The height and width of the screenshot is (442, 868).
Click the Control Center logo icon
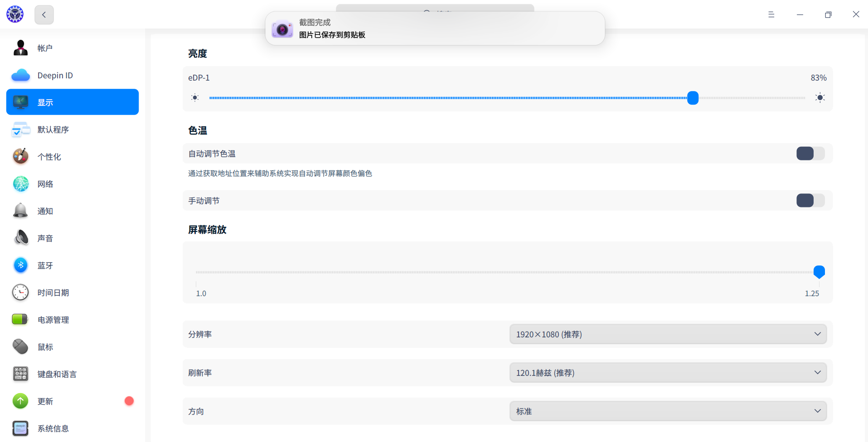[15, 14]
